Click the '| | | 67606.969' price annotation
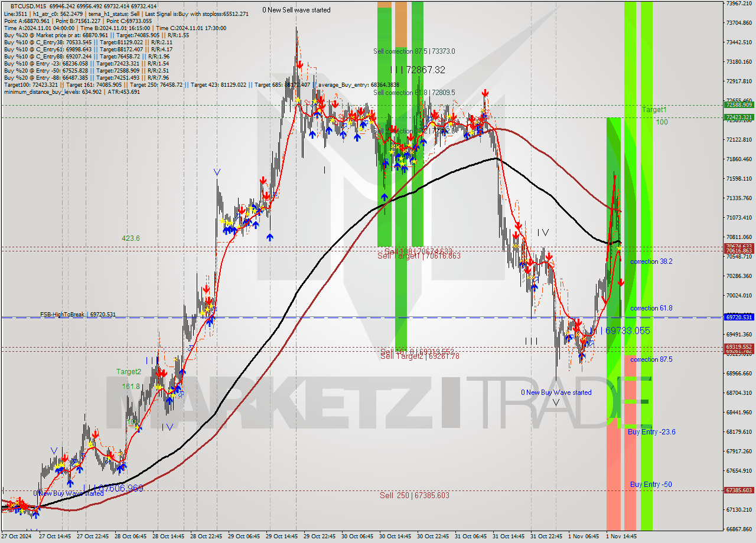Image resolution: width=756 pixels, height=543 pixels. pyautogui.click(x=113, y=489)
